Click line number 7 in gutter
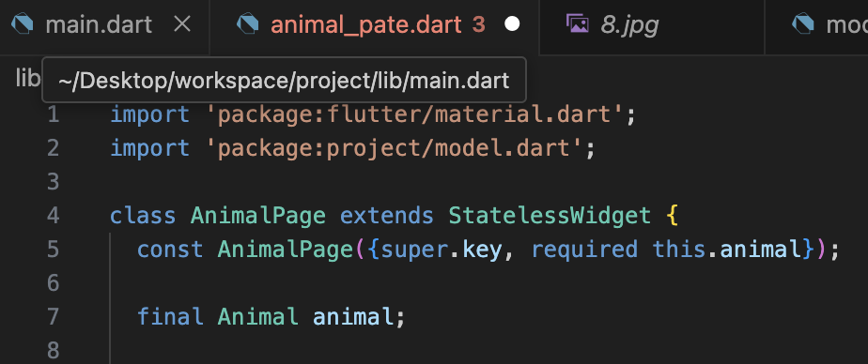 point(54,317)
